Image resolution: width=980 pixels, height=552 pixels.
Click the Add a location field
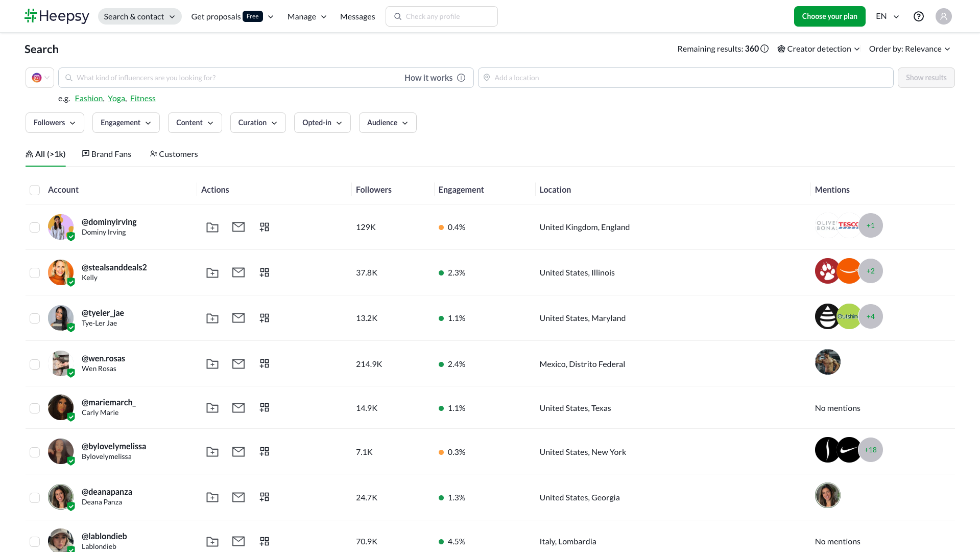[685, 78]
